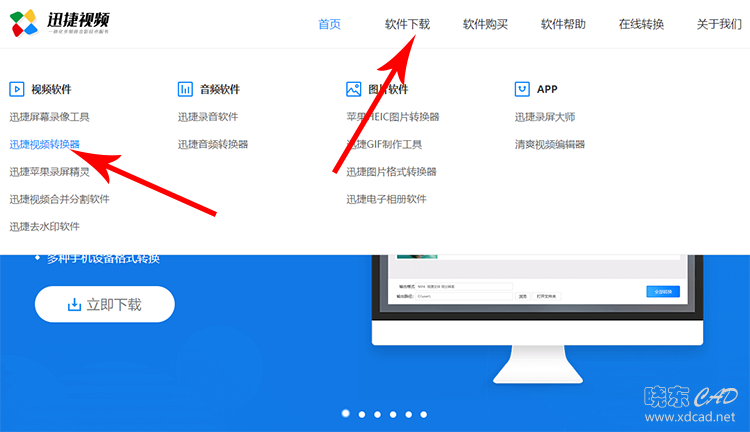Open 迅捷屏幕录像工具 link
The width and height of the screenshot is (750, 432).
[x=49, y=117]
